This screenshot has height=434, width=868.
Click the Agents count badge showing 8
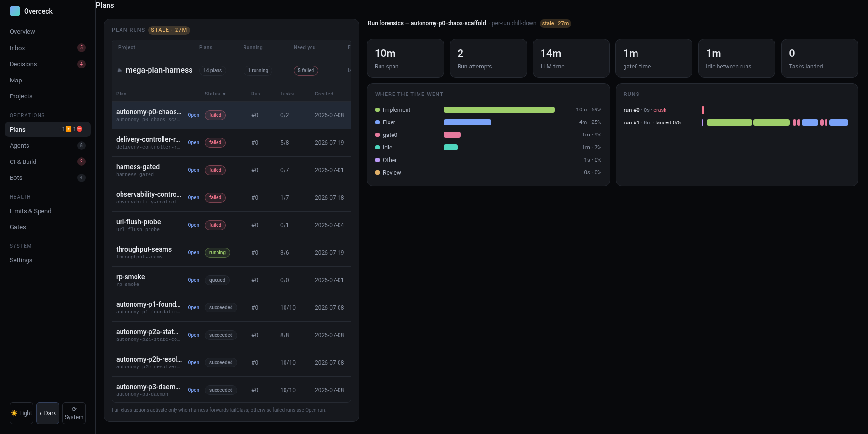[x=81, y=145]
